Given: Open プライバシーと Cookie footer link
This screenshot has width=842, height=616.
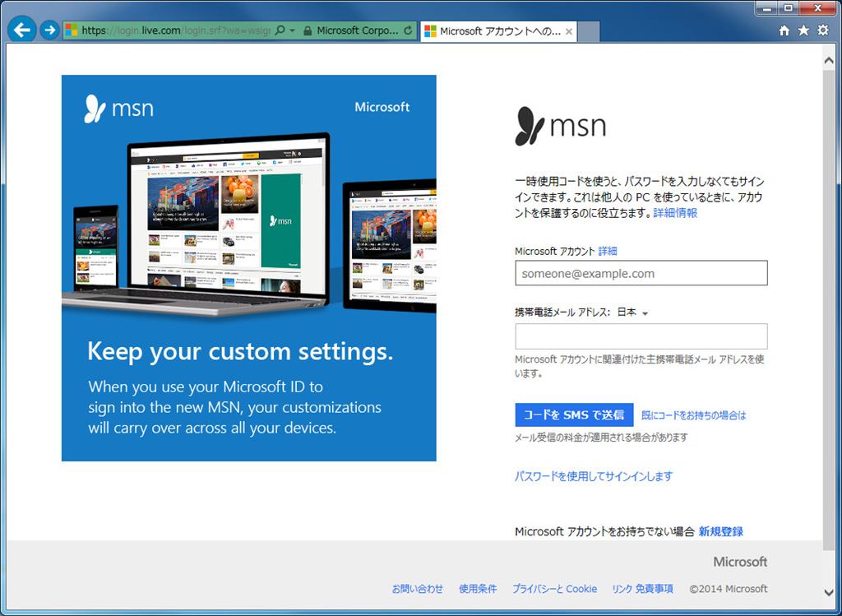Looking at the screenshot, I should (x=554, y=589).
